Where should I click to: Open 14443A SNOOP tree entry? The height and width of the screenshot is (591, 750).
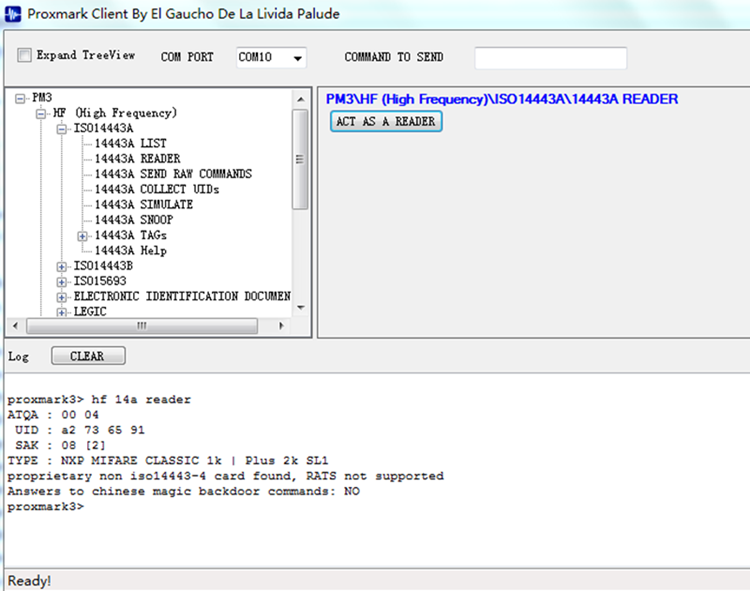coord(134,220)
